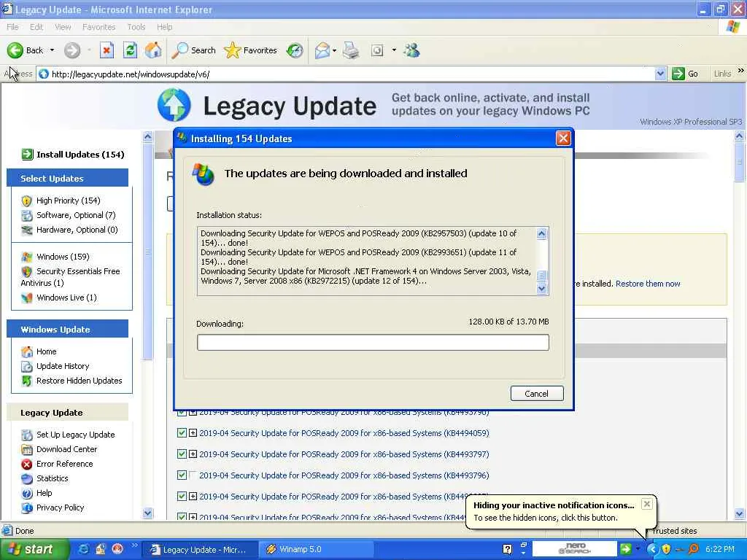747x560 pixels.
Task: Click the Error Reference red icon
Action: 27,464
